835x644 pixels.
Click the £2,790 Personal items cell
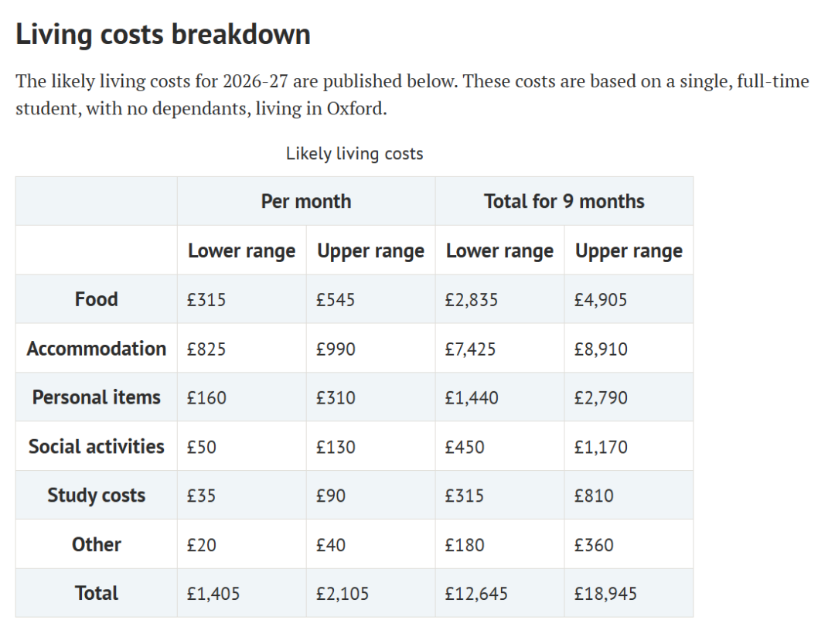[601, 398]
